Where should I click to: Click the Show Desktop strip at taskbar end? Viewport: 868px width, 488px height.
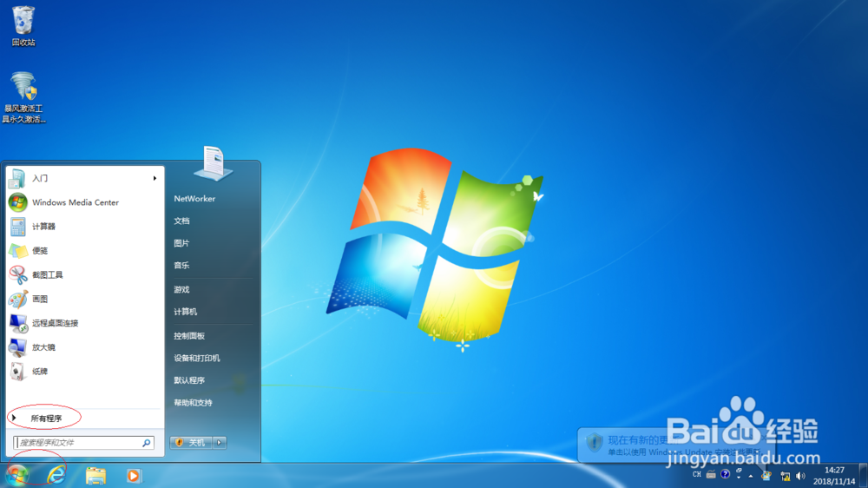tap(863, 476)
